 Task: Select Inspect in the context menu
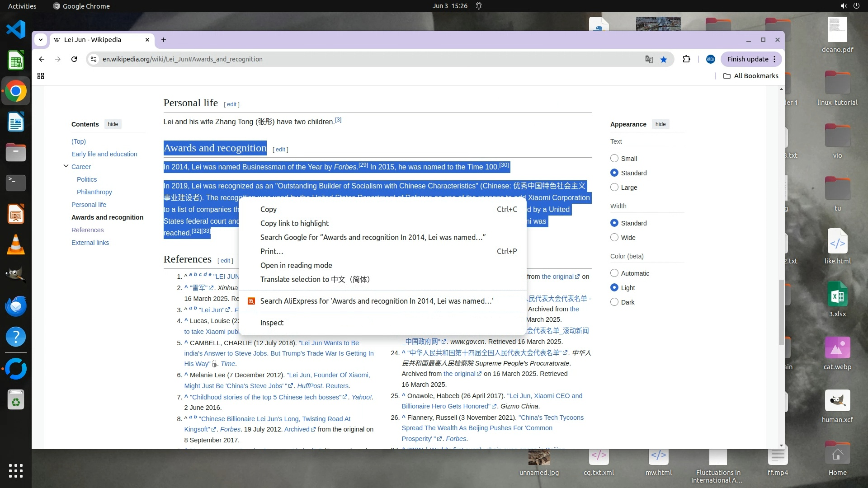272,323
